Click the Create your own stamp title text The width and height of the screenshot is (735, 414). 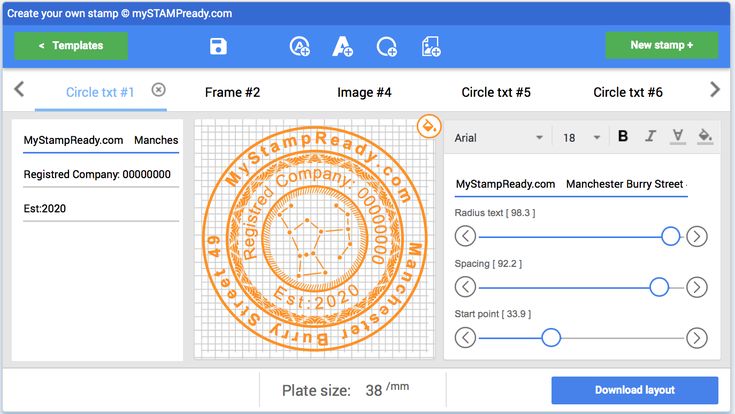tap(120, 13)
